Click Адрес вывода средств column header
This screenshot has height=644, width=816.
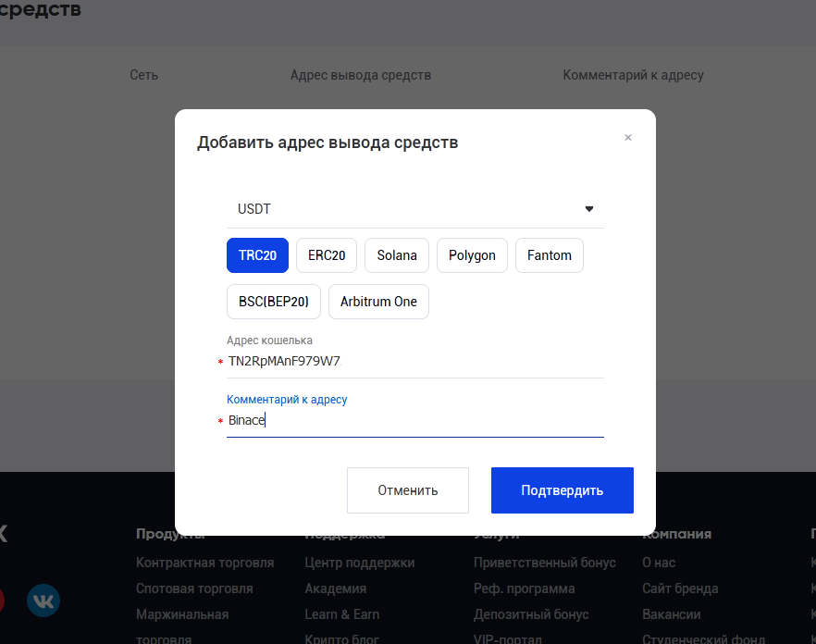click(x=361, y=75)
